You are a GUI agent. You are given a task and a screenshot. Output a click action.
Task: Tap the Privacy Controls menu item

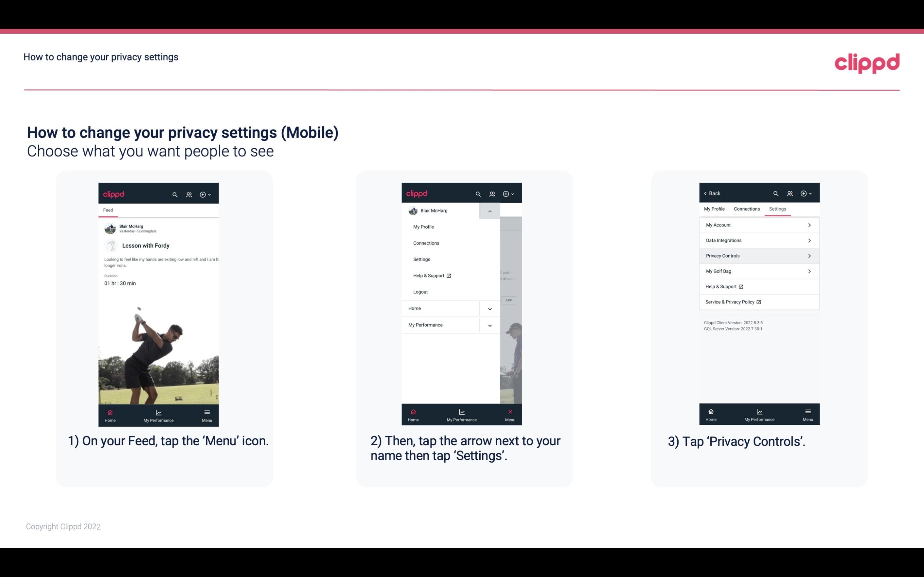coord(758,255)
